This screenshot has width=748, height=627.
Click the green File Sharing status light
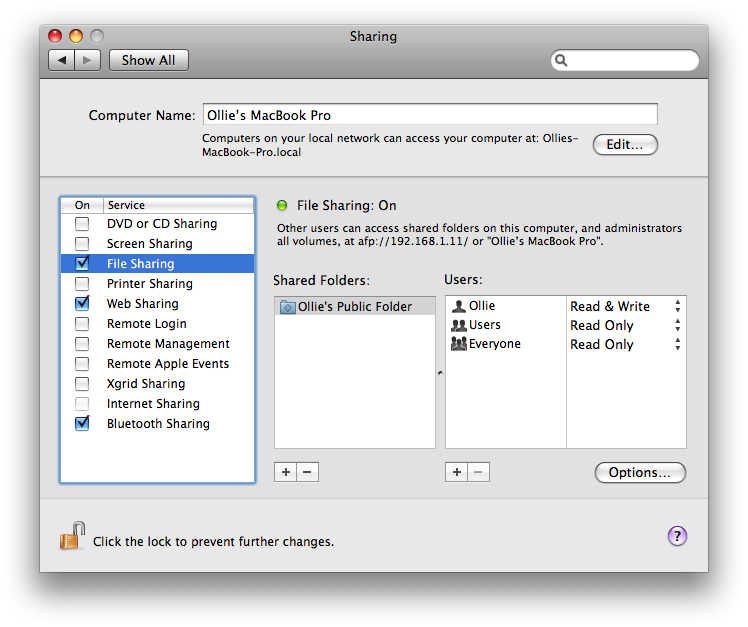[282, 206]
